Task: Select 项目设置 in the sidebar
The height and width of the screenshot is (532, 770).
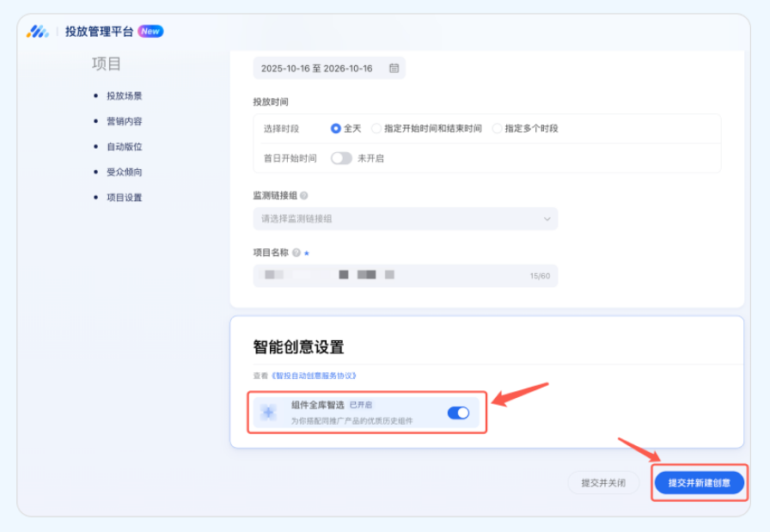Action: tap(124, 198)
